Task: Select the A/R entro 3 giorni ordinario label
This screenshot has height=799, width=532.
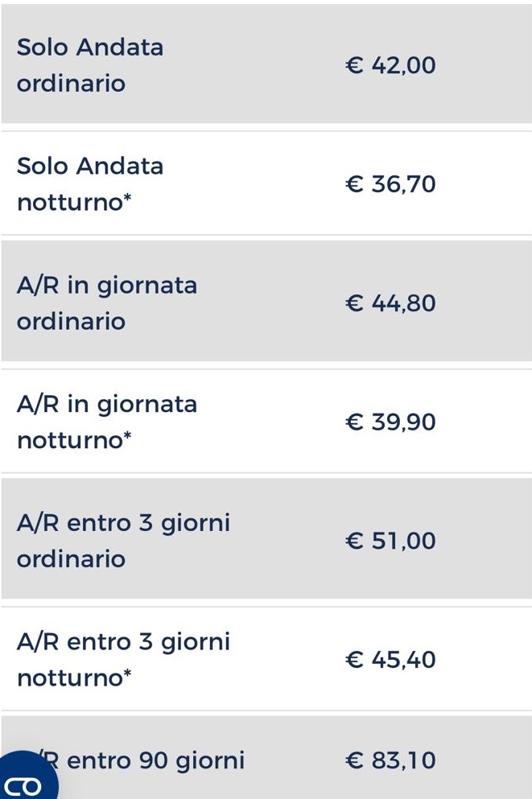Action: coord(123,541)
